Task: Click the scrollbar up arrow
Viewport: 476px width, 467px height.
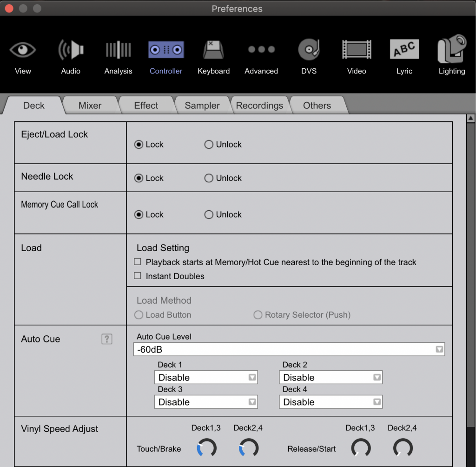Action: 470,118
